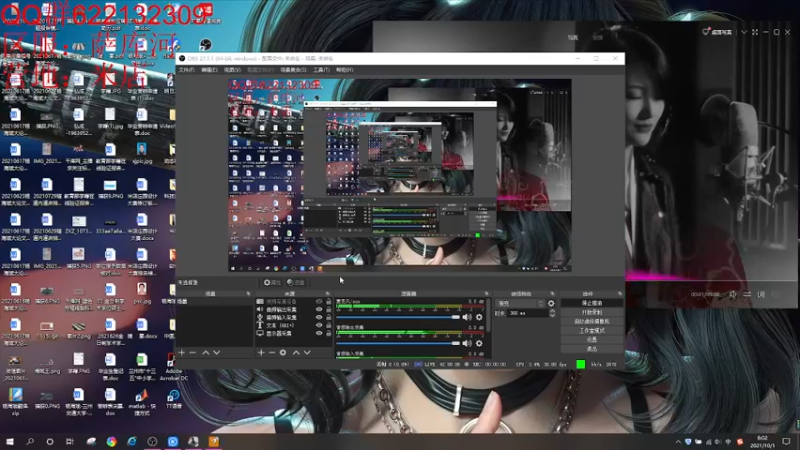The image size is (800, 450).
Task: Click the green stream status square indicator
Action: click(581, 364)
